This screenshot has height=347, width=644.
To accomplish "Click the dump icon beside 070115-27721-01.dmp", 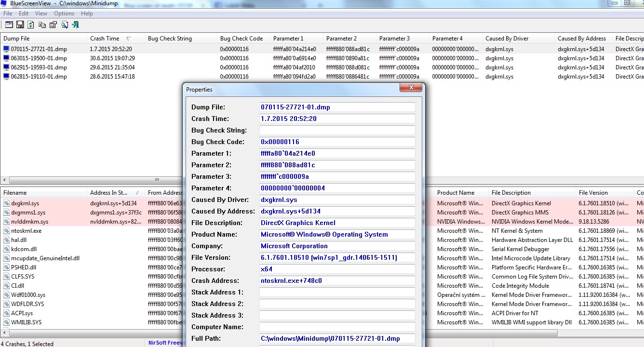I will (6, 49).
